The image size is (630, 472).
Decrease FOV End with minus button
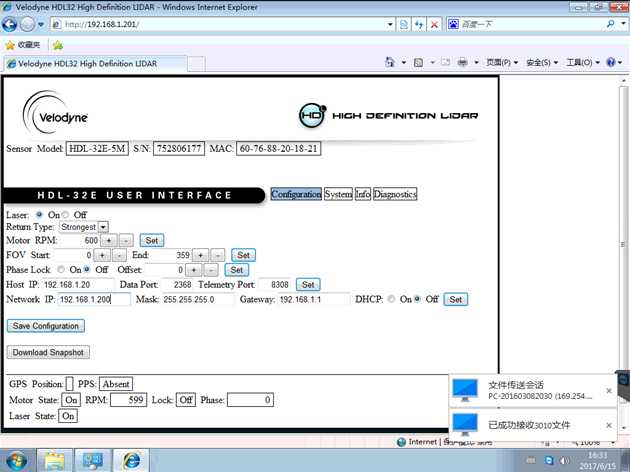pyautogui.click(x=218, y=255)
